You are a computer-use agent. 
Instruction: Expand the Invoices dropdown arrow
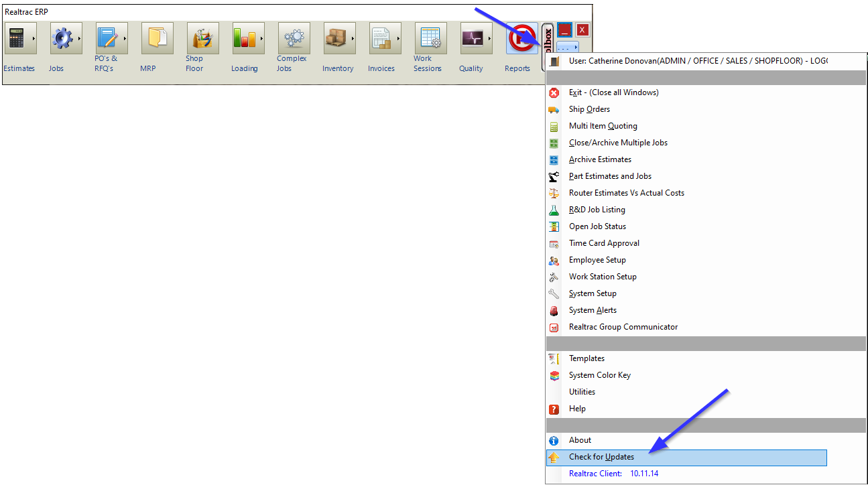click(397, 38)
